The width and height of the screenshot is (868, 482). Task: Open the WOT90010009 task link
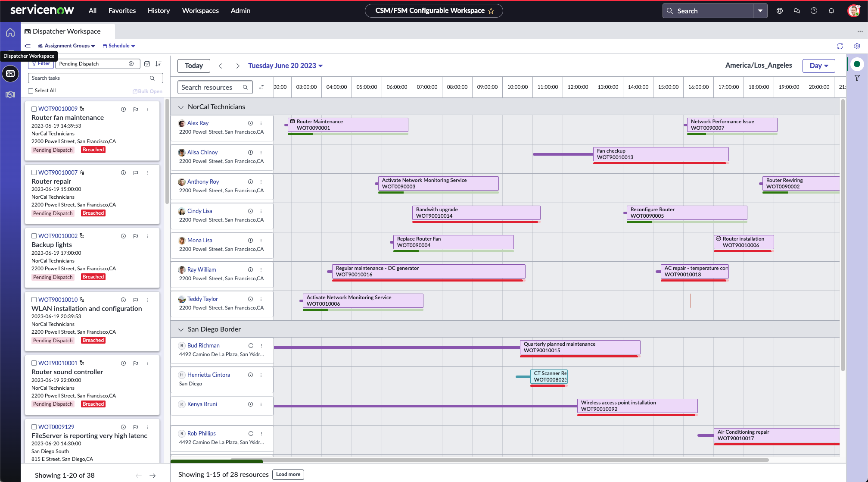(58, 109)
